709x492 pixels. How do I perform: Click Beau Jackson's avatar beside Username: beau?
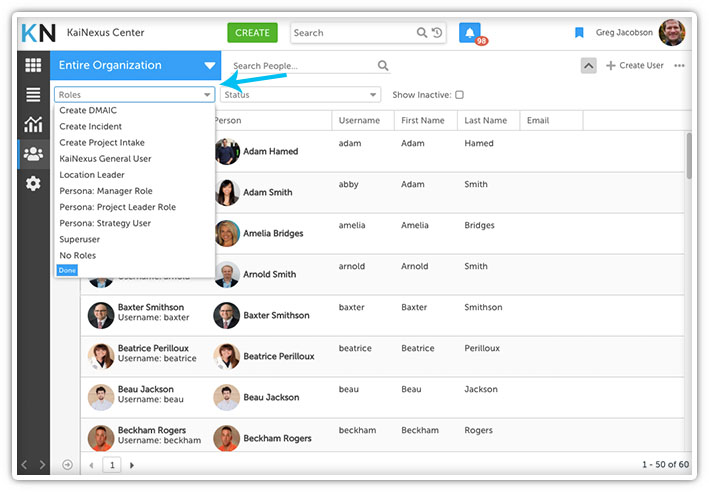coord(101,397)
